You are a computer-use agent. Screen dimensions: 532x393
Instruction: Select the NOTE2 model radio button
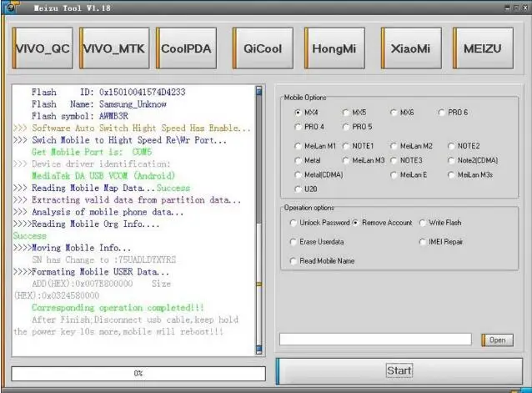(451, 146)
